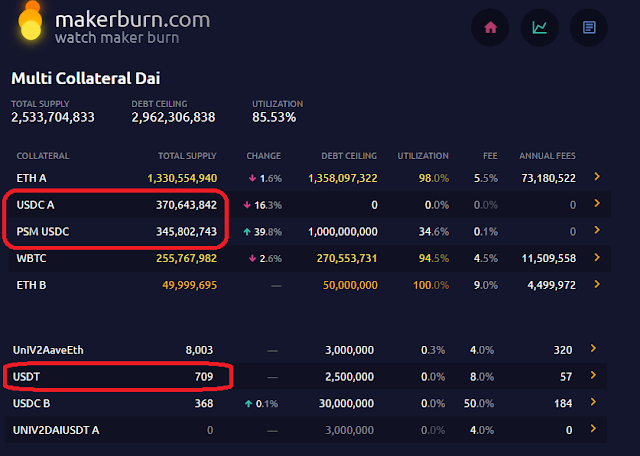
Task: Click PSM USDC change 39.8%
Action: click(x=263, y=232)
